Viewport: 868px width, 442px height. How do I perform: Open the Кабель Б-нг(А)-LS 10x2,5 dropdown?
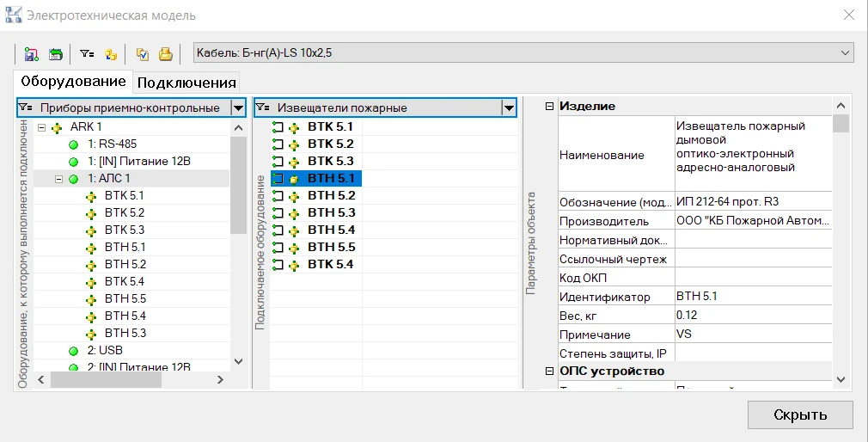click(x=844, y=54)
